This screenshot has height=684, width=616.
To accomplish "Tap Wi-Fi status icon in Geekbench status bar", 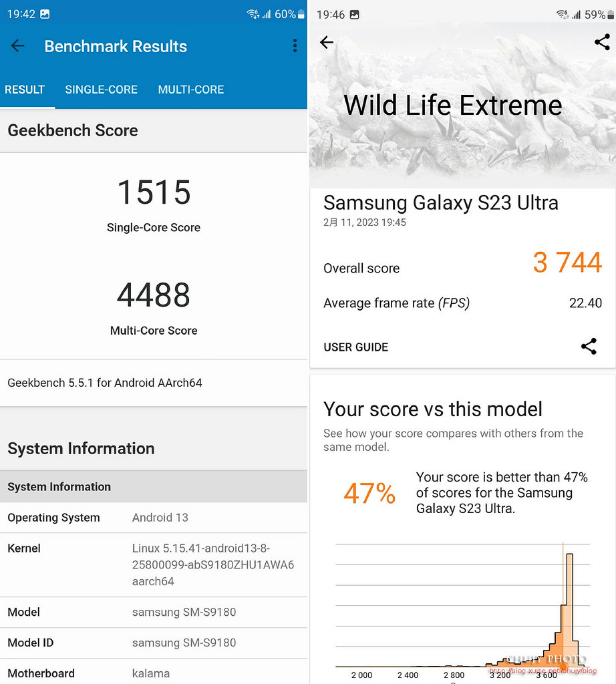I will [253, 14].
